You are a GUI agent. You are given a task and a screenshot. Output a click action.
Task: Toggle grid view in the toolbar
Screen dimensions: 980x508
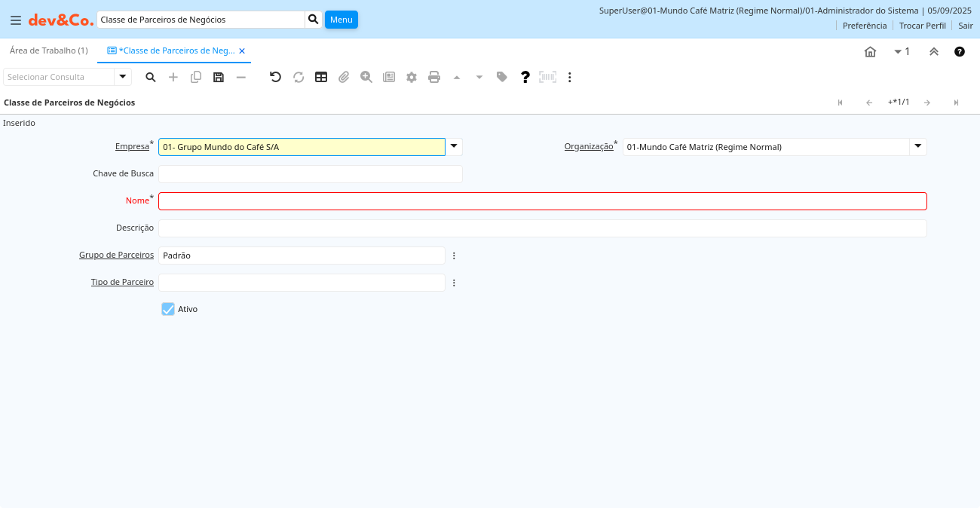pyautogui.click(x=321, y=77)
